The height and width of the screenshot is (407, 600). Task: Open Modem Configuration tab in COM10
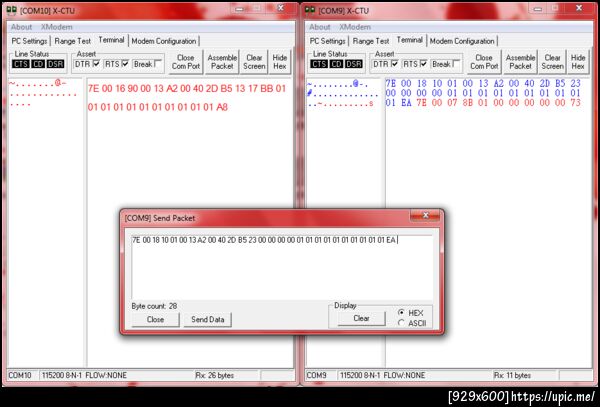[x=164, y=41]
